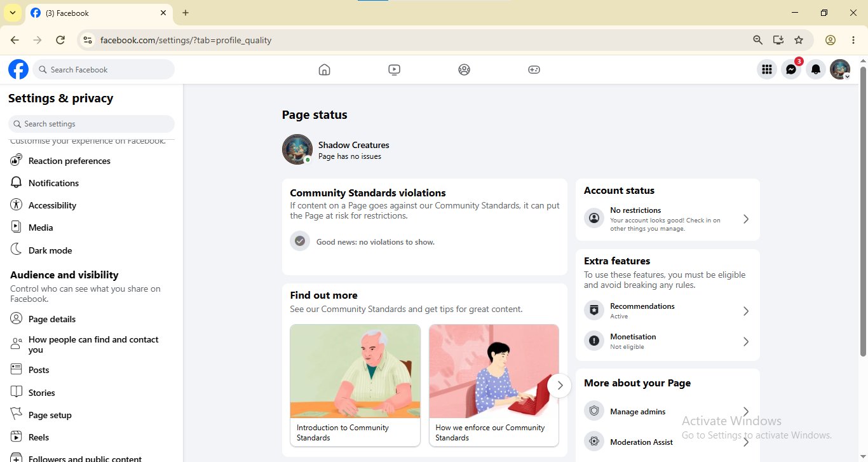Open Introduction to Community Standards card
868x462 pixels.
coord(355,385)
